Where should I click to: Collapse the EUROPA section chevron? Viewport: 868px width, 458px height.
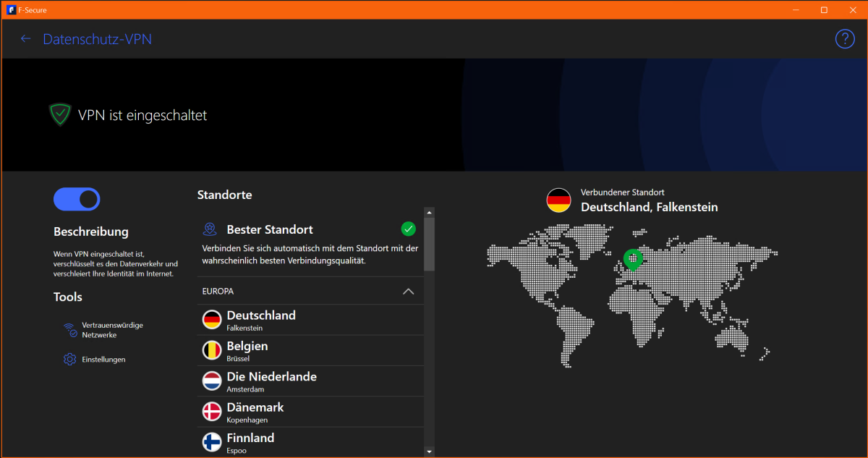pos(408,291)
